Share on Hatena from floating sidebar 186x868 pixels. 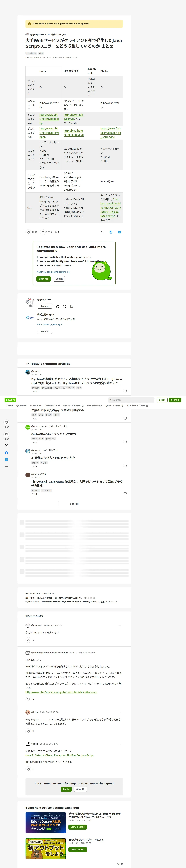click(6, 460)
